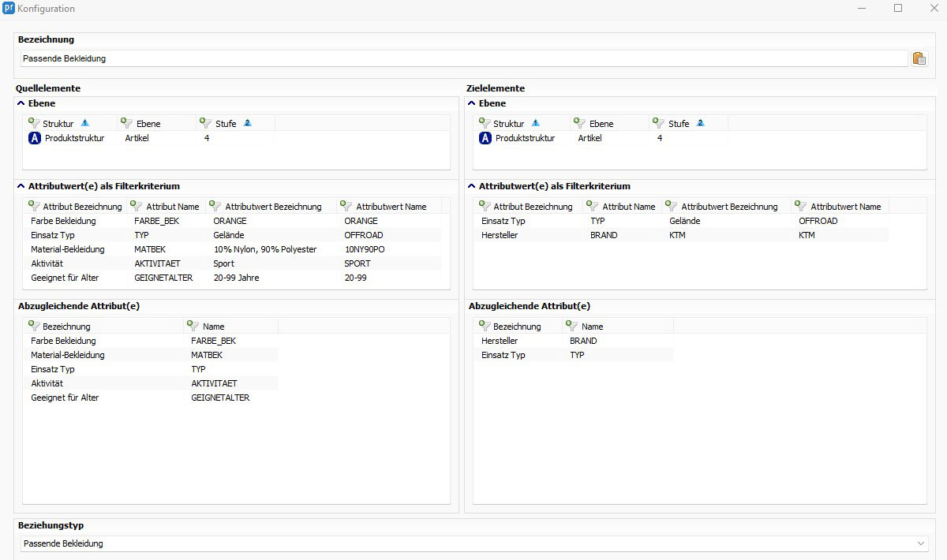Screen dimensions: 947x560
Task: Select the Material-Bekleidung filter criterion row
Action: click(68, 249)
